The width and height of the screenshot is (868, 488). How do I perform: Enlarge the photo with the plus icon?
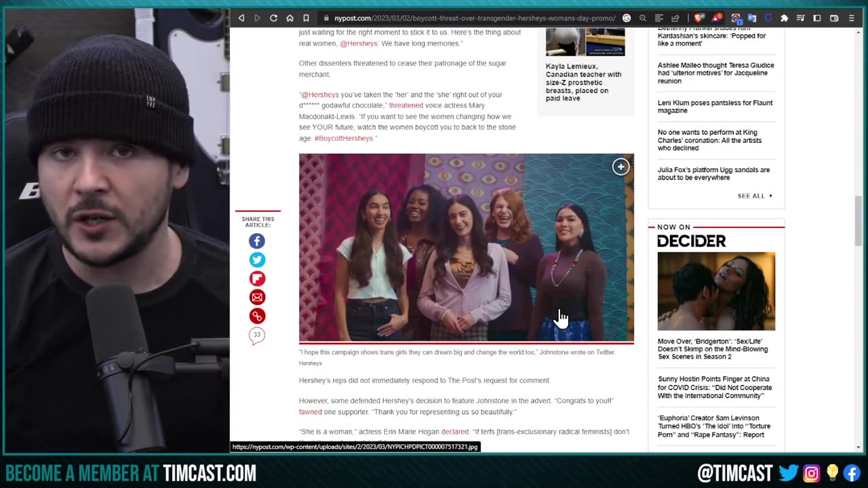click(x=620, y=167)
